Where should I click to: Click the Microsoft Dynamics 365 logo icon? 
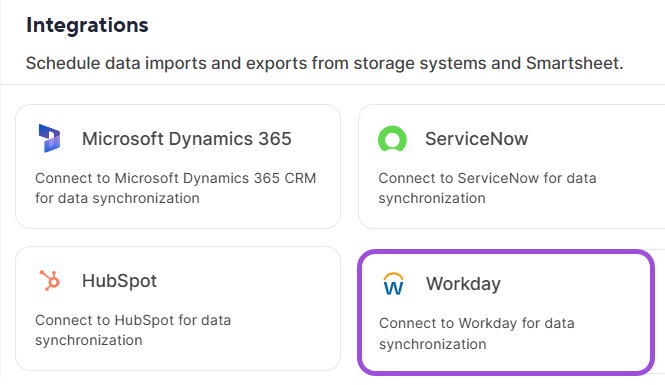coord(49,138)
